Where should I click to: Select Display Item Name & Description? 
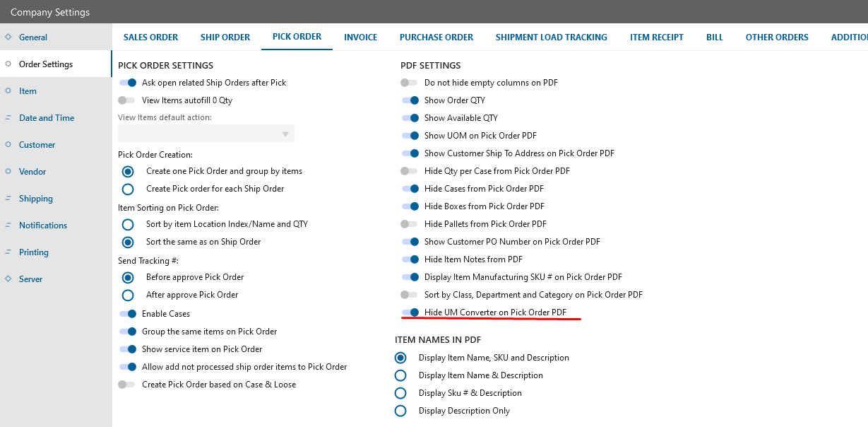[401, 375]
